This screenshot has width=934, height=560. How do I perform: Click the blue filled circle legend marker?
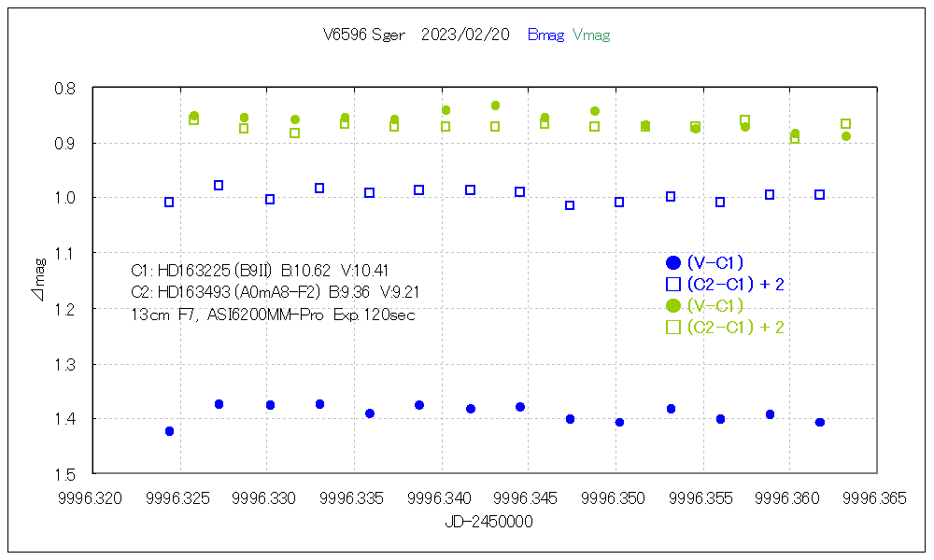[672, 263]
